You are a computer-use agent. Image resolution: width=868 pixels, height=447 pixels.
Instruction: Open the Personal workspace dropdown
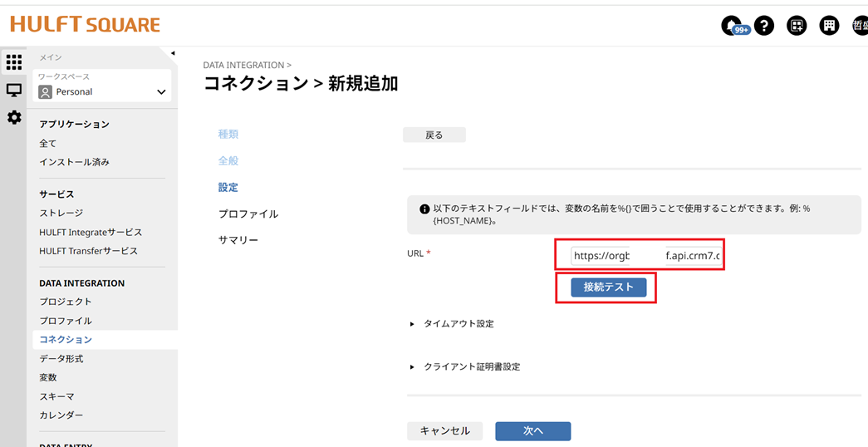(x=102, y=86)
